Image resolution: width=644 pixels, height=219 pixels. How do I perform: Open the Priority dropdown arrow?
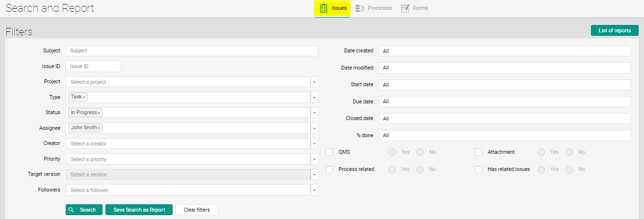314,159
